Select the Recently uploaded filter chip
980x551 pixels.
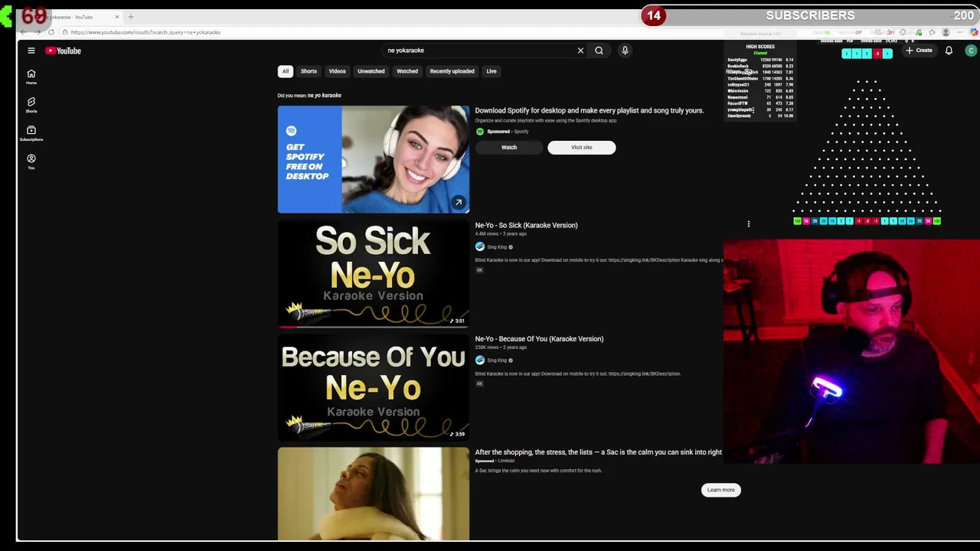pyautogui.click(x=452, y=71)
